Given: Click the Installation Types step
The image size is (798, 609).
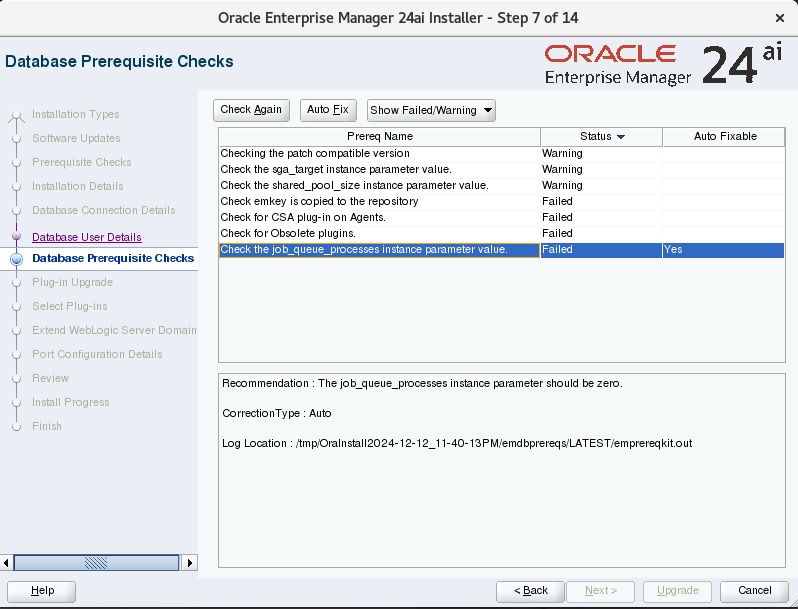Looking at the screenshot, I should [x=75, y=114].
